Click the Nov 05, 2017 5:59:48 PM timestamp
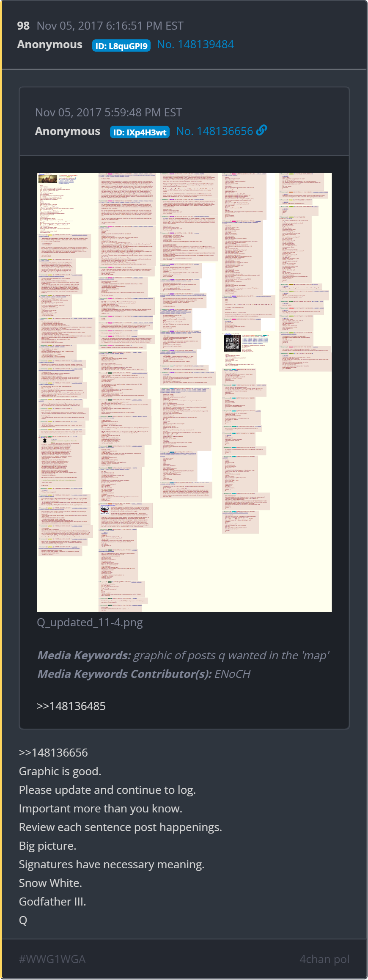The height and width of the screenshot is (980, 368). click(109, 113)
